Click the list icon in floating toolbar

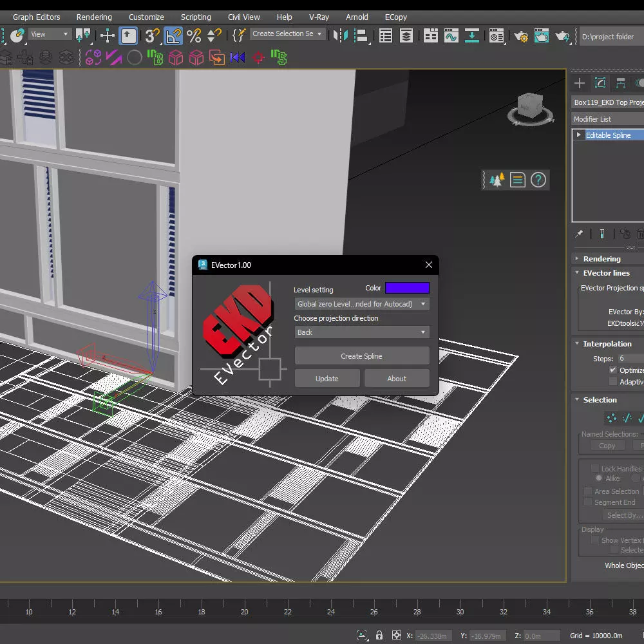pyautogui.click(x=518, y=180)
